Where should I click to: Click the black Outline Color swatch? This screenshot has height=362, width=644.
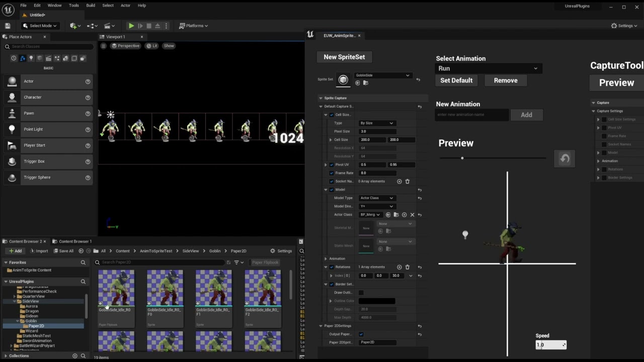click(x=377, y=301)
